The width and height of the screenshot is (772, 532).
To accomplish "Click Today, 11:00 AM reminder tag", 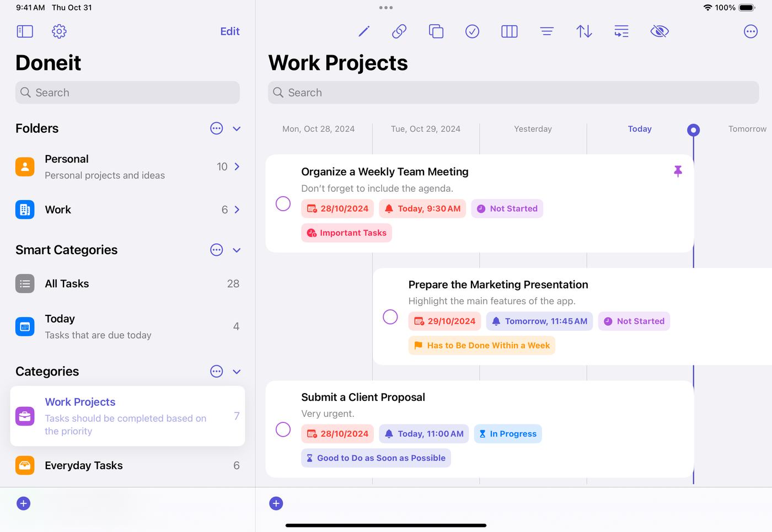I will click(424, 434).
